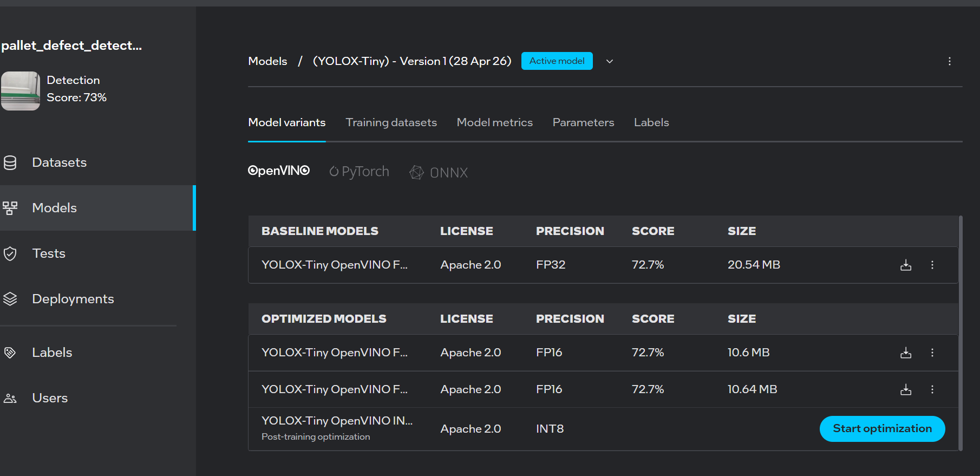
Task: Click the 10.64 MB size value
Action: click(x=752, y=389)
